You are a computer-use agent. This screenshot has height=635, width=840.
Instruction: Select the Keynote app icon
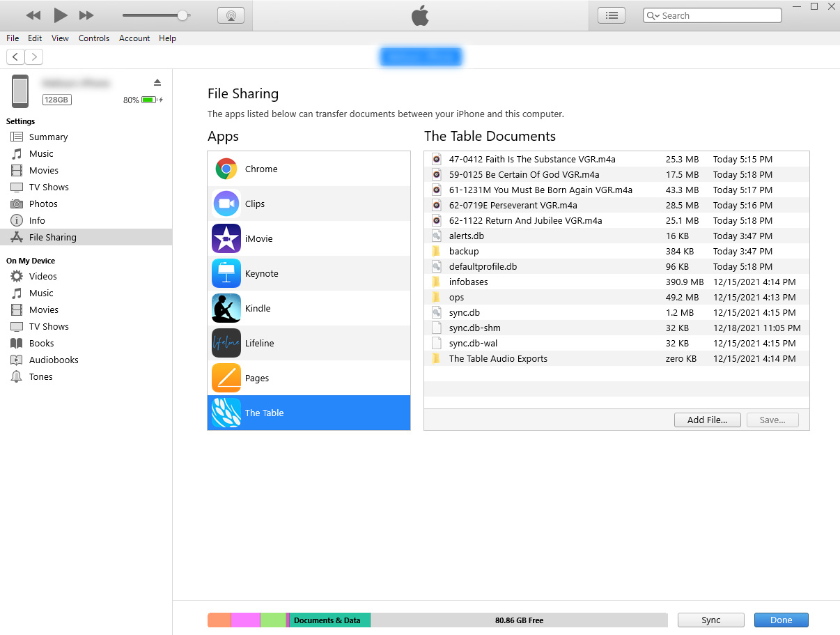tap(226, 273)
